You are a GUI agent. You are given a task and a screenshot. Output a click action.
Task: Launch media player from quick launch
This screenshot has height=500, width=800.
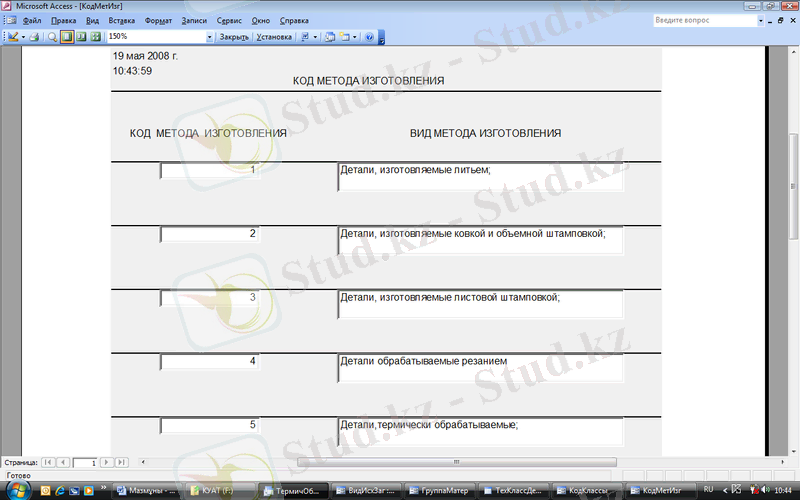[88, 491]
